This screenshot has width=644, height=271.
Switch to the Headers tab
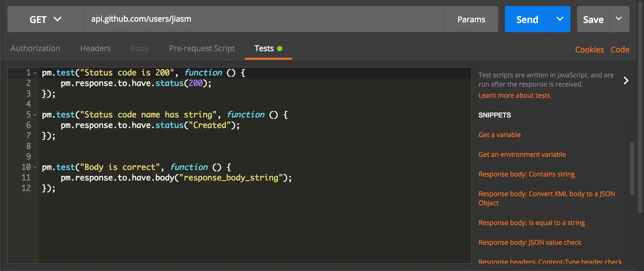[x=96, y=49]
